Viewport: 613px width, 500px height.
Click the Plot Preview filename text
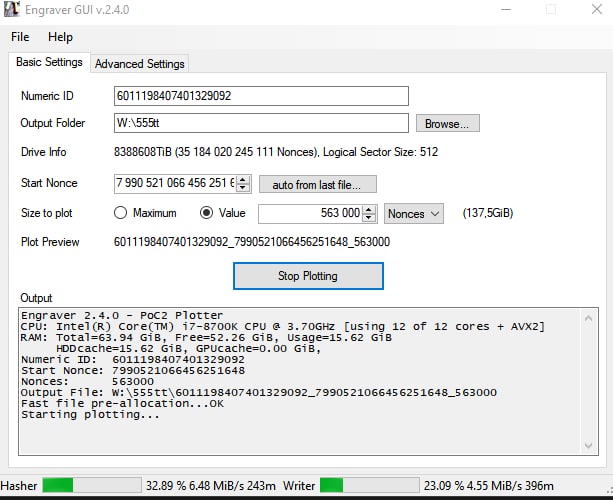[252, 242]
